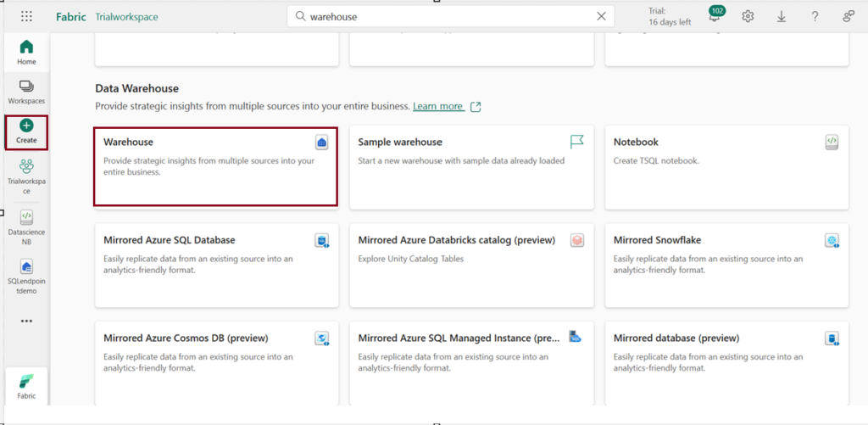
Task: Choose the Sample warehouse card
Action: [x=470, y=166]
